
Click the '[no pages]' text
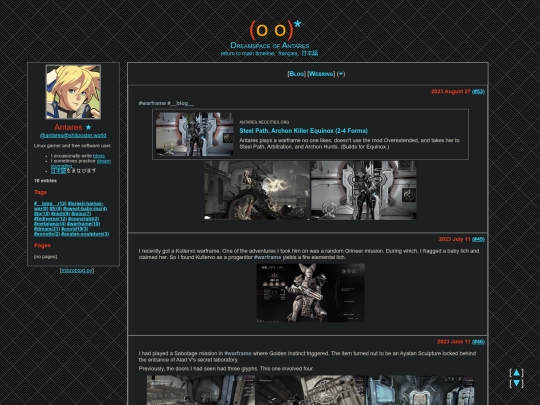45,257
